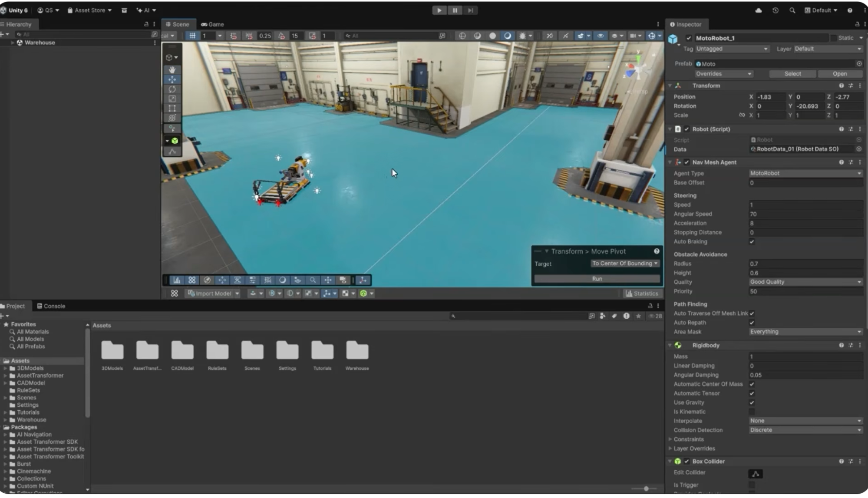Open the AI menu
This screenshot has height=498, width=868.
(146, 10)
